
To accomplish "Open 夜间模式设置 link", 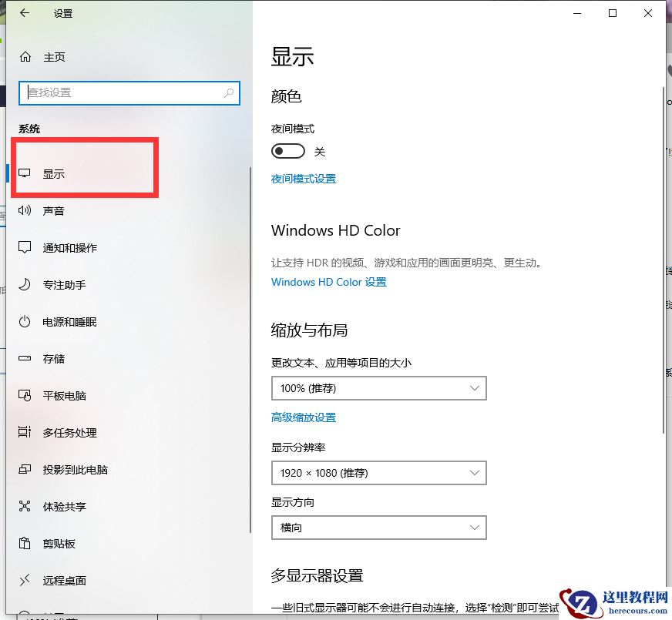I will pyautogui.click(x=304, y=178).
